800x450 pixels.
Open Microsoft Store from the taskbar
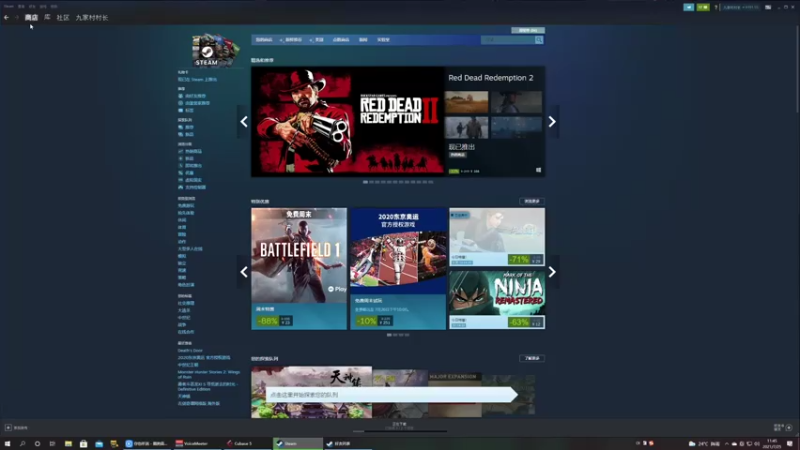pos(83,443)
